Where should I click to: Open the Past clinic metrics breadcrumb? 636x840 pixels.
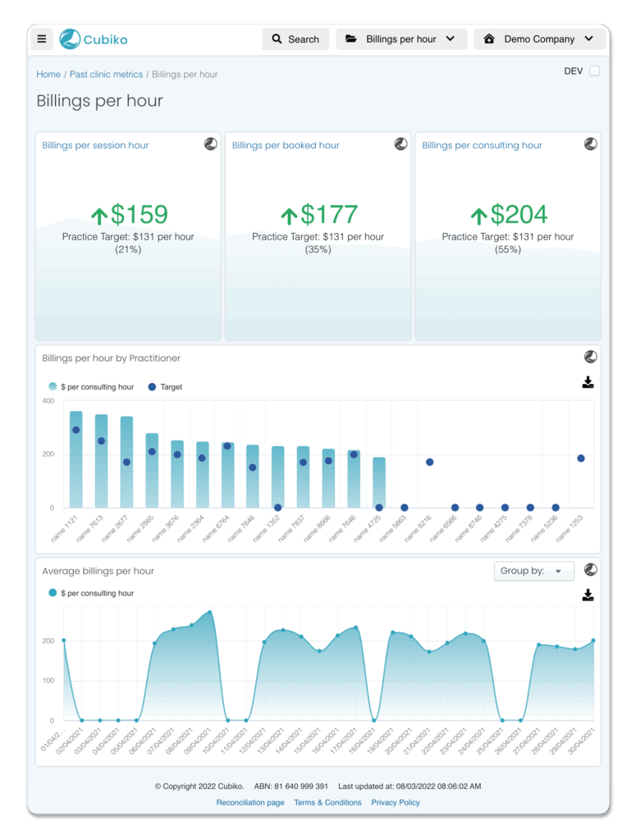pyautogui.click(x=106, y=75)
